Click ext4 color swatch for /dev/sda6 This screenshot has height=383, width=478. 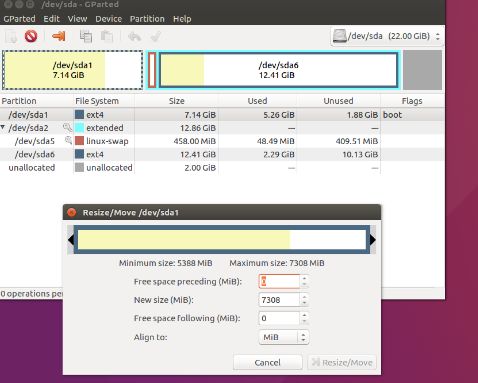79,154
